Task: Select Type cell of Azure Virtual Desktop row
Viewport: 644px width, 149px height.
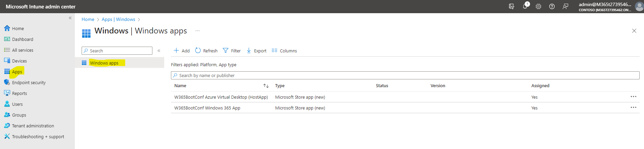Action: pos(300,97)
